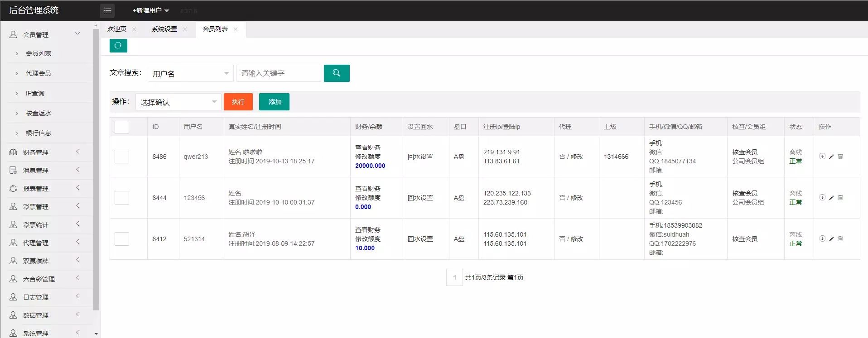Viewport: 868px width, 338px height.
Task: Open the 用户名 search field dropdown
Action: click(x=191, y=73)
